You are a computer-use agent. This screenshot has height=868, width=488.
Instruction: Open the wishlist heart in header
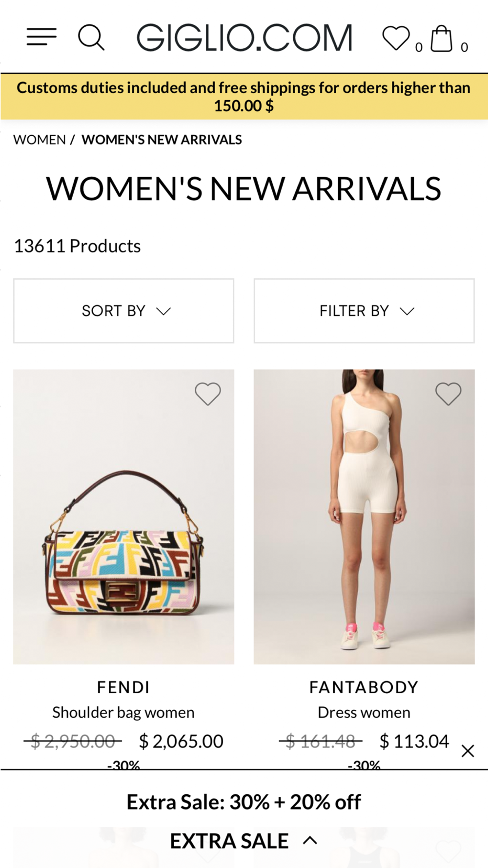(396, 38)
